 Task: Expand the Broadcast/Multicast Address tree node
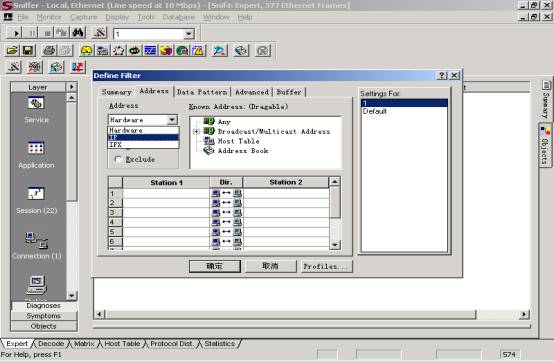(x=196, y=131)
